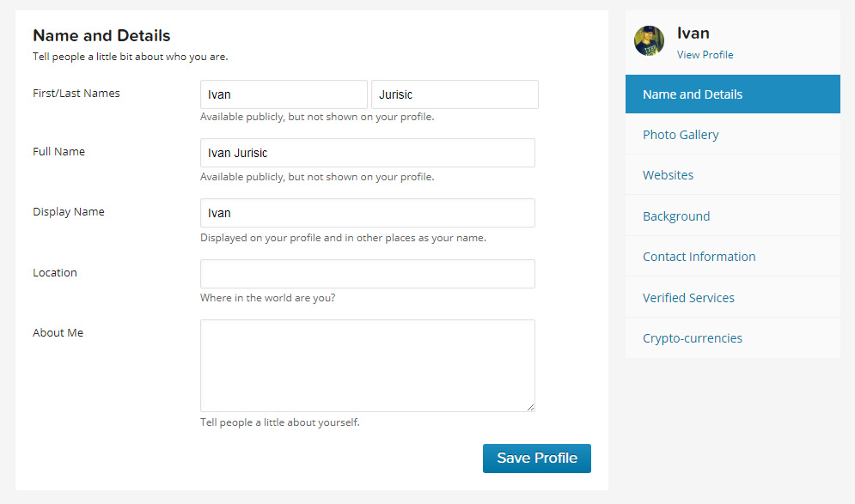
Task: Switch to the Photo Gallery section
Action: coord(681,134)
